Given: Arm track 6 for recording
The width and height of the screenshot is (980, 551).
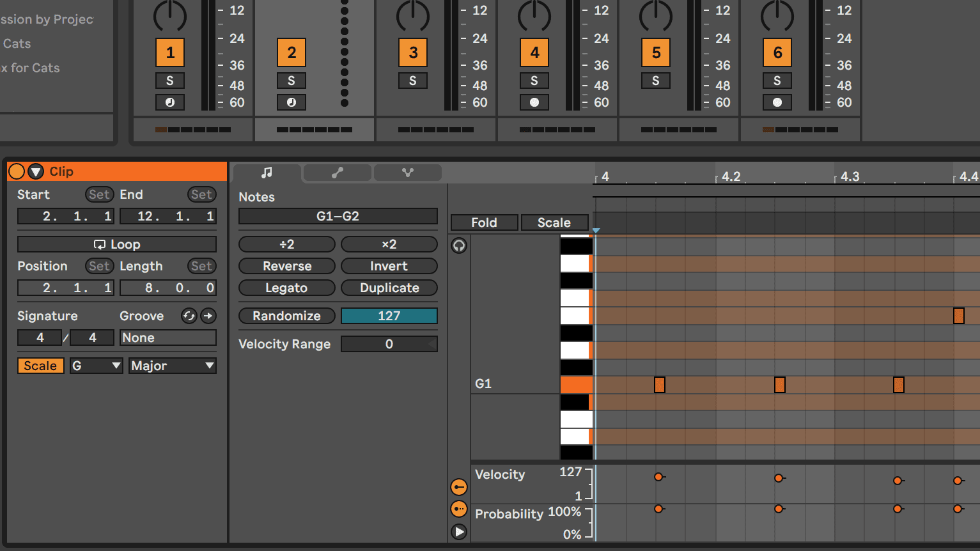Looking at the screenshot, I should 777,102.
